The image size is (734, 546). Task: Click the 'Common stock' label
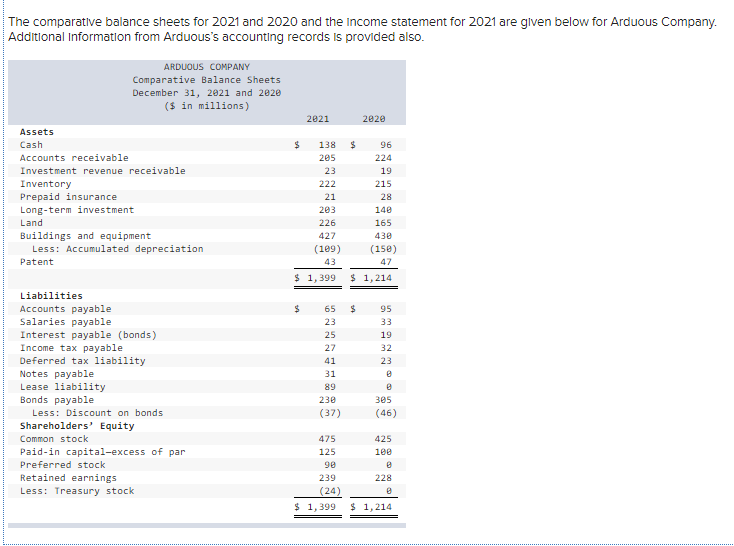54,439
